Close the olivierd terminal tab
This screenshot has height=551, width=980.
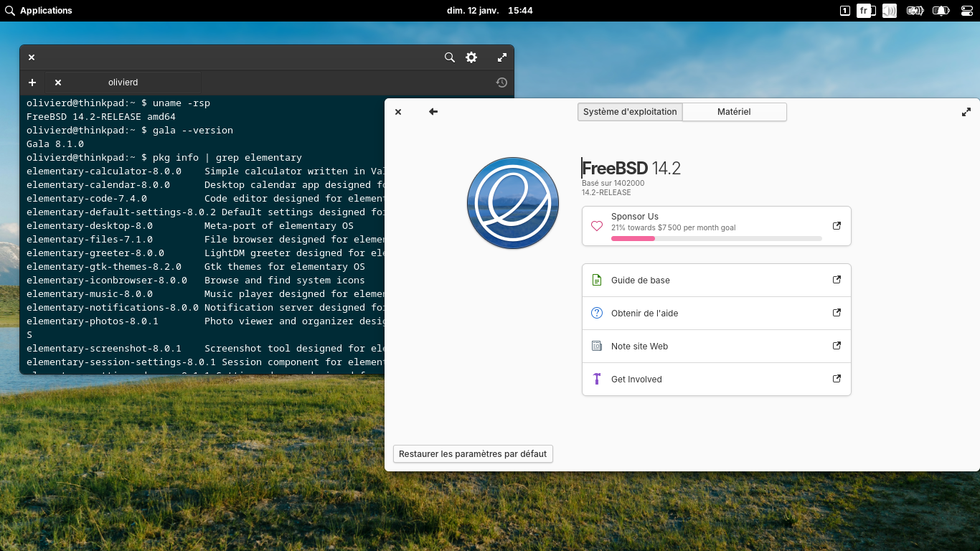[x=58, y=83]
